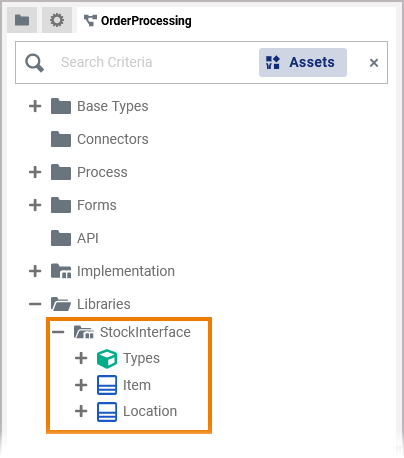Select the API folder
The image size is (404, 458).
tap(75, 238)
